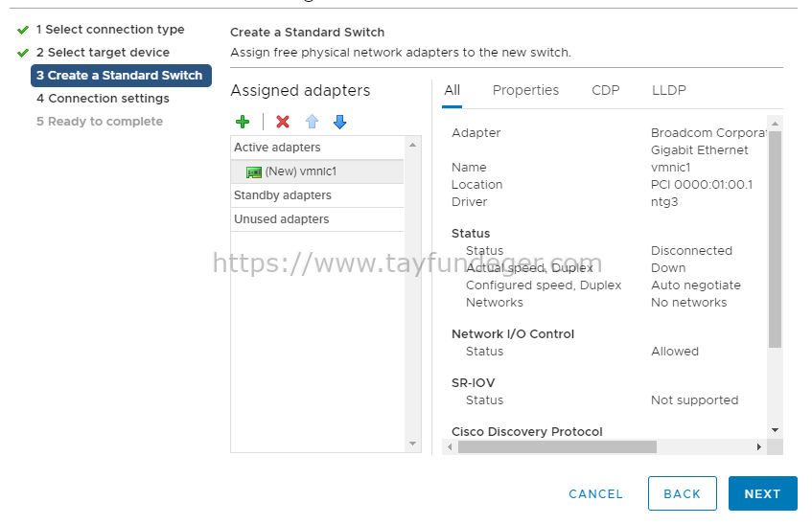The width and height of the screenshot is (812, 525).
Task: Click the adapter list scroll down arrow
Action: (413, 444)
